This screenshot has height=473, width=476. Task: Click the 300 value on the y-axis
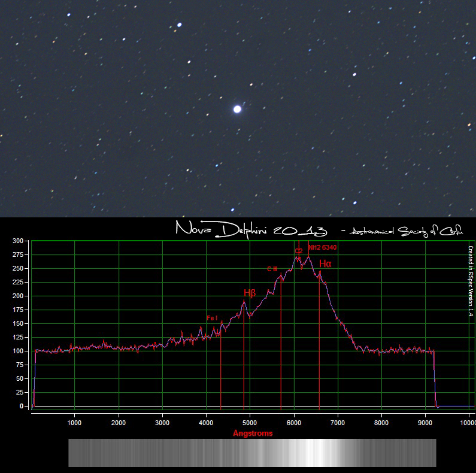click(x=17, y=241)
